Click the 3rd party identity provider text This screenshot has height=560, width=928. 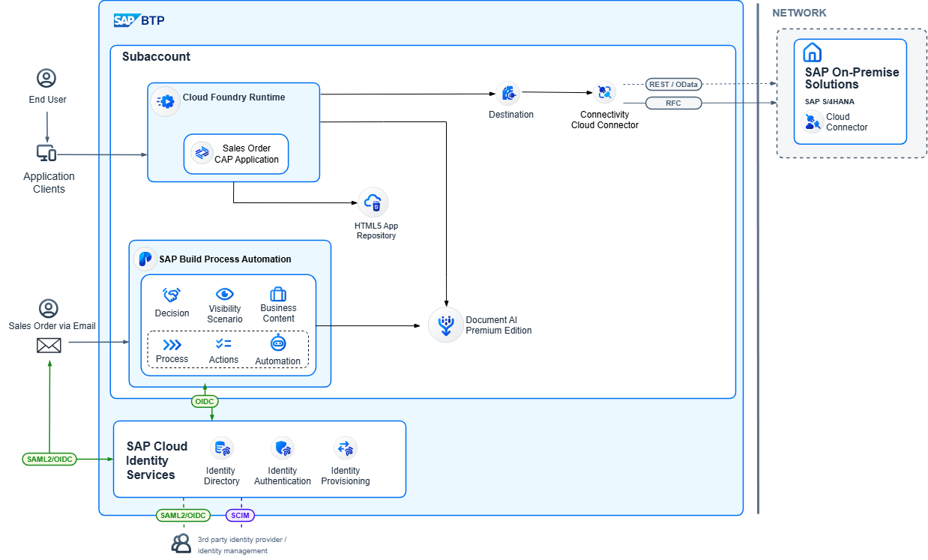(x=241, y=545)
